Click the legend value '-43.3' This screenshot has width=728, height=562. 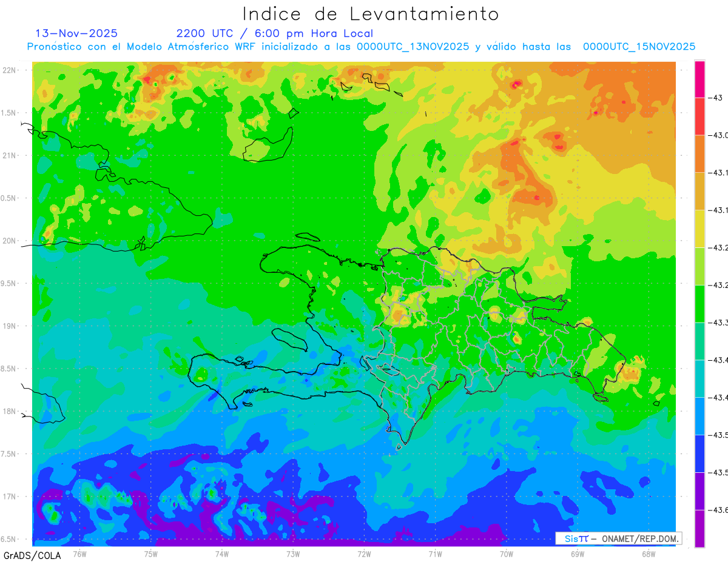coord(719,323)
